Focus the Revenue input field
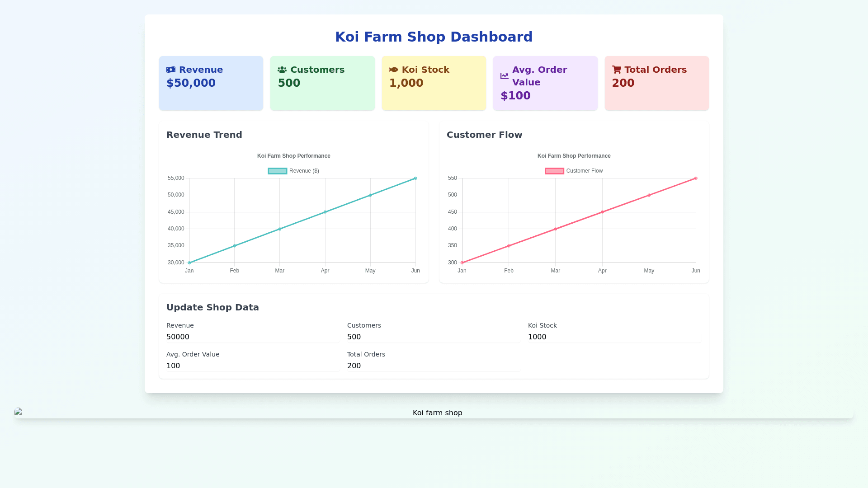The width and height of the screenshot is (868, 488). click(x=253, y=337)
